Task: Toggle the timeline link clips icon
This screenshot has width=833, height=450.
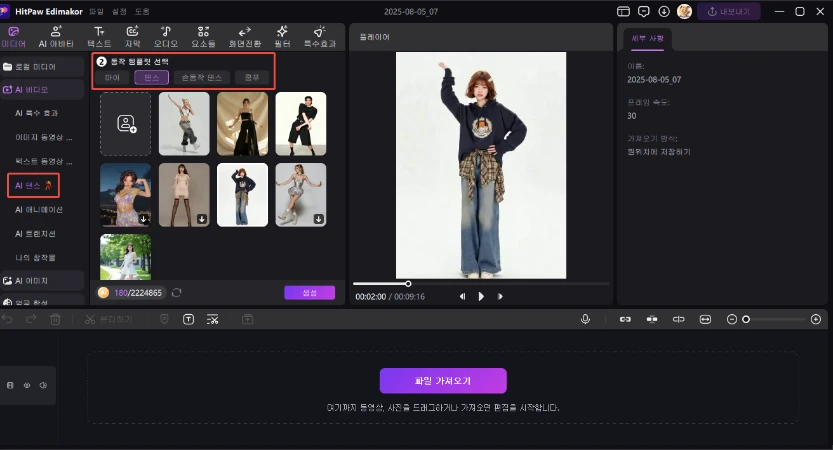Action: click(x=625, y=319)
